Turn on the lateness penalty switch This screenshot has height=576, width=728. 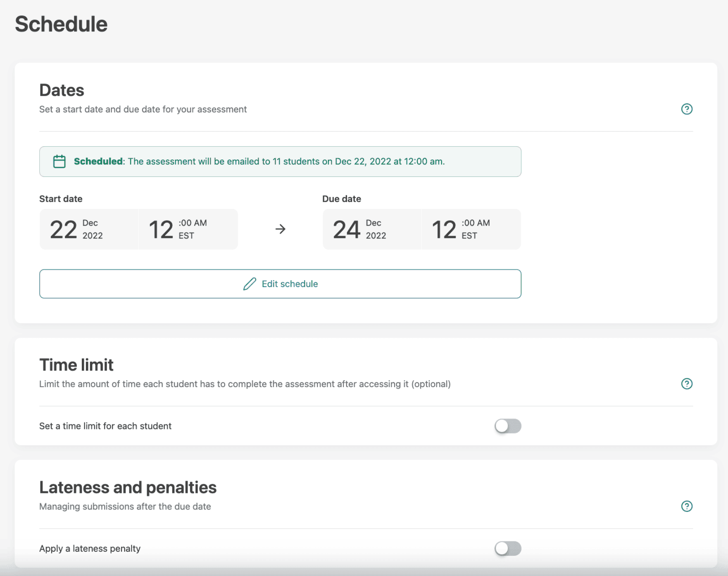(507, 549)
